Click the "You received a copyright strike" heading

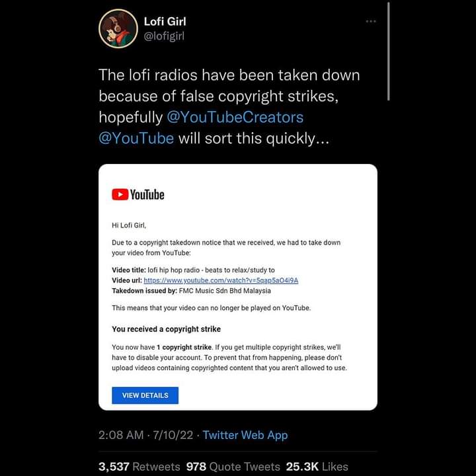tap(166, 329)
